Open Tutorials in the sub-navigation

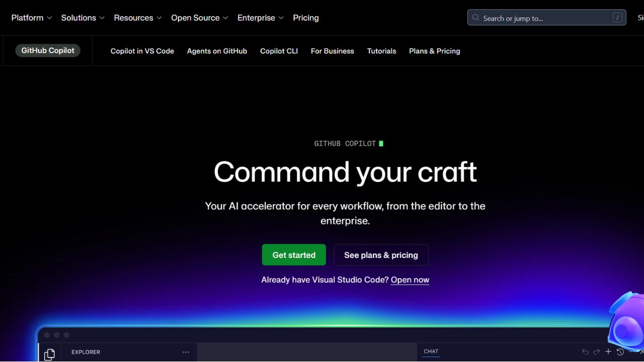(381, 51)
